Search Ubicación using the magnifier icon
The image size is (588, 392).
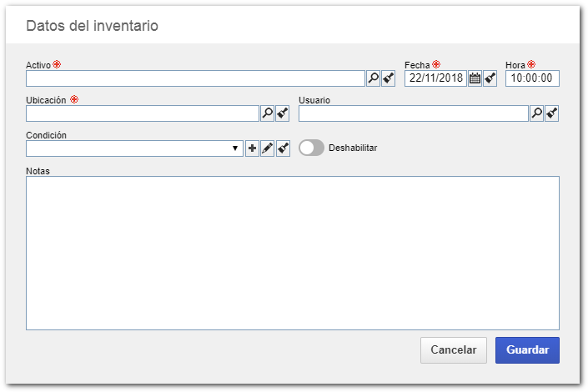[x=268, y=113]
